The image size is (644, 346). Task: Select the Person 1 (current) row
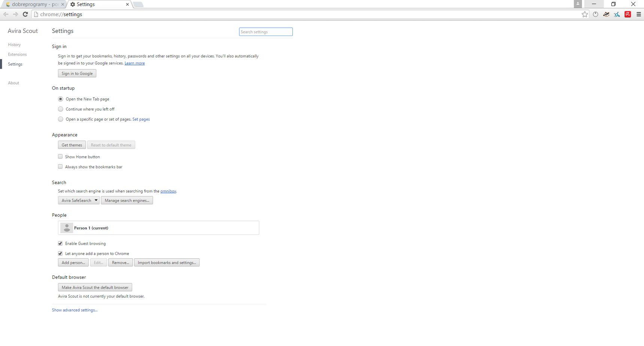click(x=158, y=228)
